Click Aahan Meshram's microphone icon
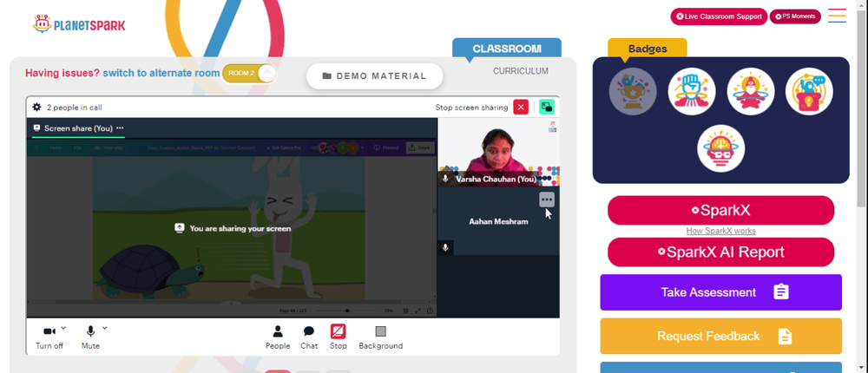 point(445,247)
